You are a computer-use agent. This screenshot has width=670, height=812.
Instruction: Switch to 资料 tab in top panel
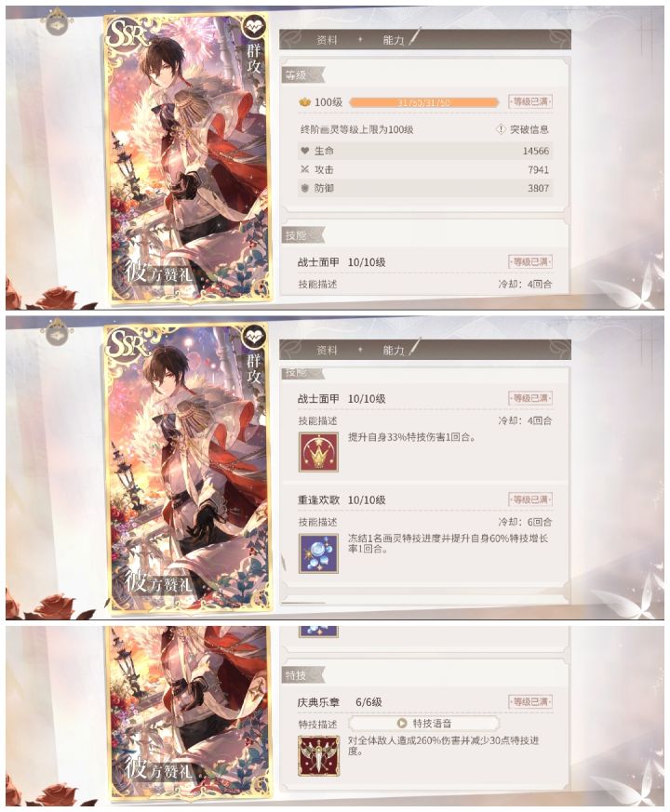pyautogui.click(x=327, y=40)
